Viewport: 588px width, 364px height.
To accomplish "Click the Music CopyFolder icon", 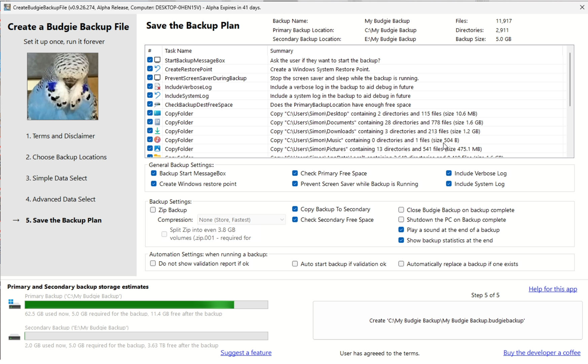I will pyautogui.click(x=157, y=140).
